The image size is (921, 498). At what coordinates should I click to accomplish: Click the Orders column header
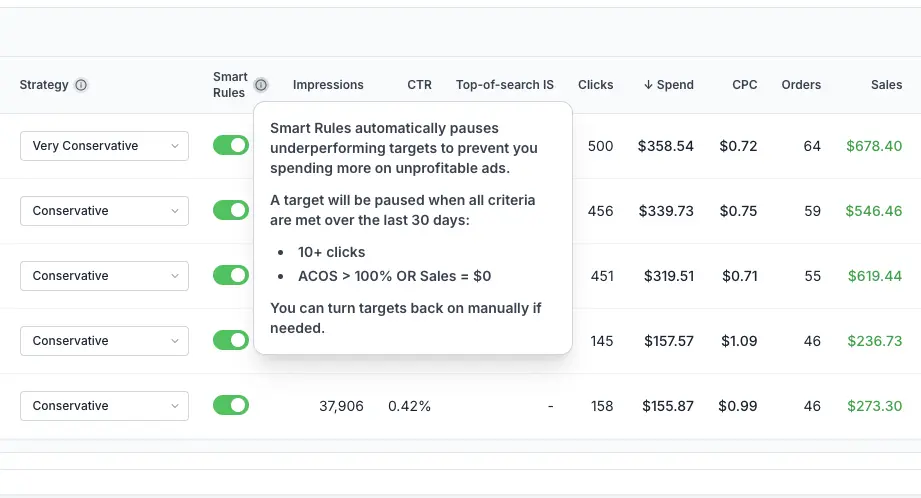pos(801,85)
